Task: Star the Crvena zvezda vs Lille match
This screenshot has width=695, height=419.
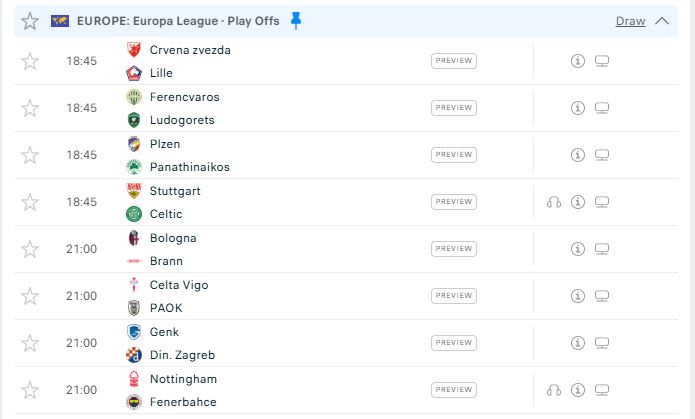Action: coord(30,61)
